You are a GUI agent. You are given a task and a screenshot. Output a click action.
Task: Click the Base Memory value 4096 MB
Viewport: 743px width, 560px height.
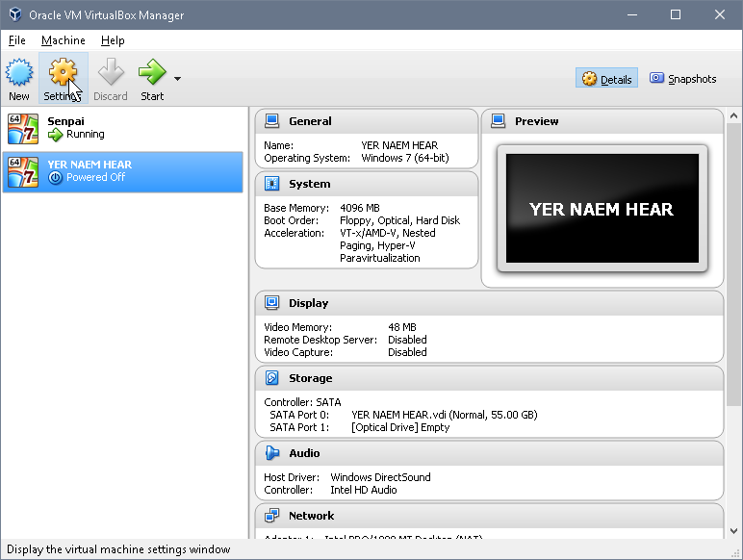360,208
